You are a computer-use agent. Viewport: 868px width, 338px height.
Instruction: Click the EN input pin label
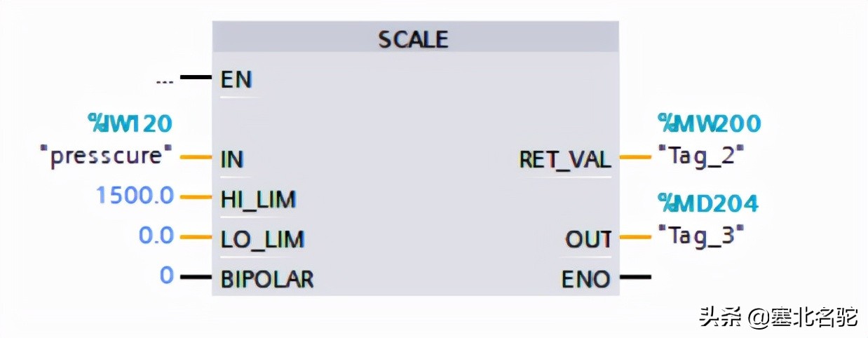pos(236,79)
